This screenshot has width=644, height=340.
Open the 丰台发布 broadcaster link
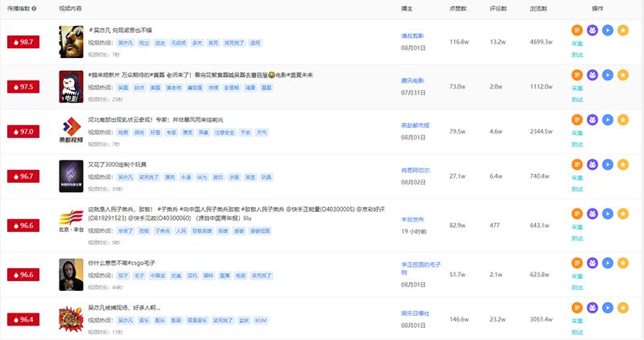click(x=412, y=219)
